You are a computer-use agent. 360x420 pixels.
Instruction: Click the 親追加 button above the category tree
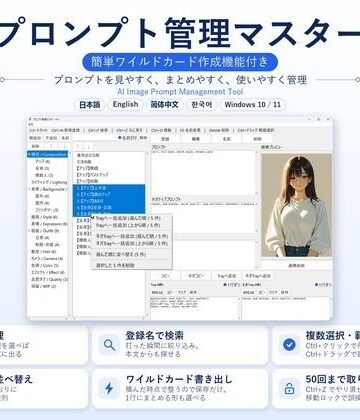point(35,138)
